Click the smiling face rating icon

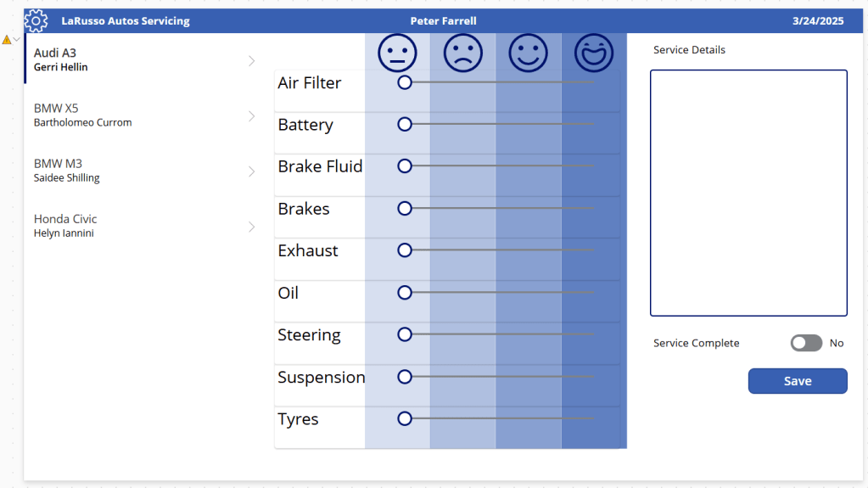[x=528, y=53]
